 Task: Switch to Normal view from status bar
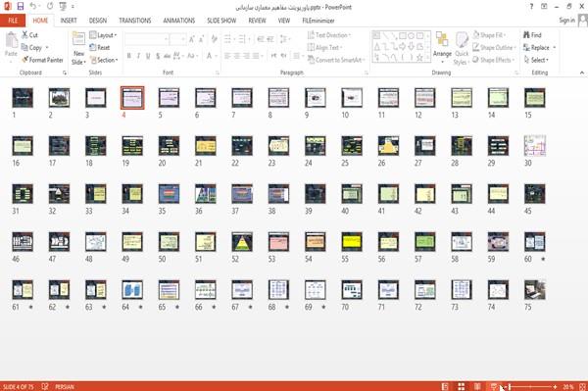445,386
